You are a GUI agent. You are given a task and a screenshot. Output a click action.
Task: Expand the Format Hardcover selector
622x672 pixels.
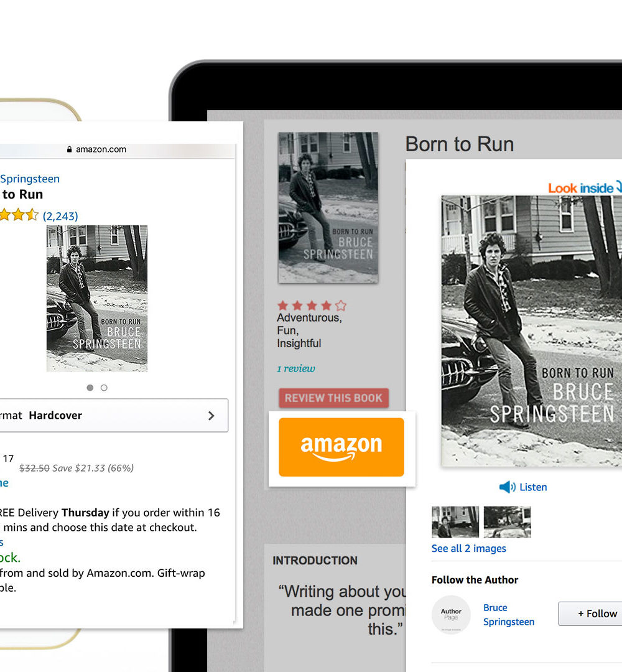click(x=114, y=415)
